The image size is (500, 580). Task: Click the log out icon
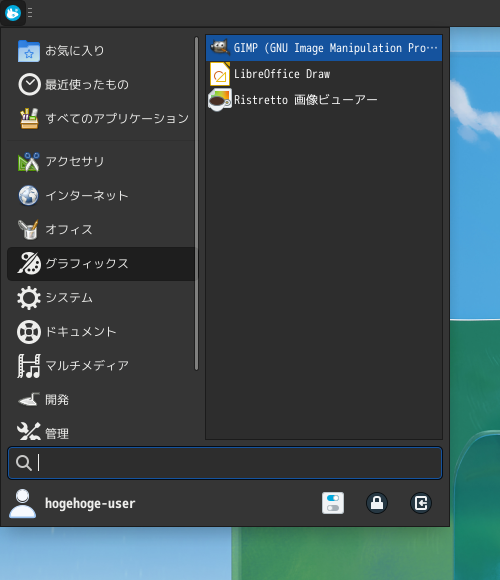point(421,503)
